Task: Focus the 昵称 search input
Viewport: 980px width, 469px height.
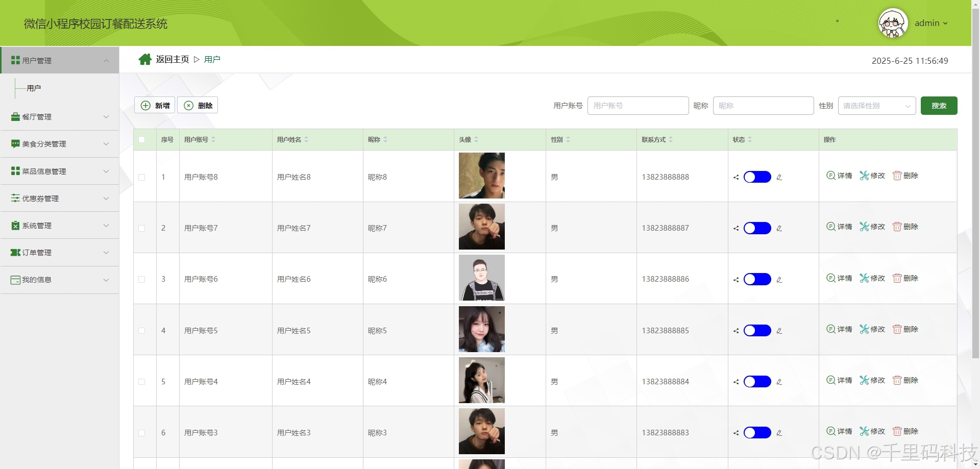Action: click(763, 106)
